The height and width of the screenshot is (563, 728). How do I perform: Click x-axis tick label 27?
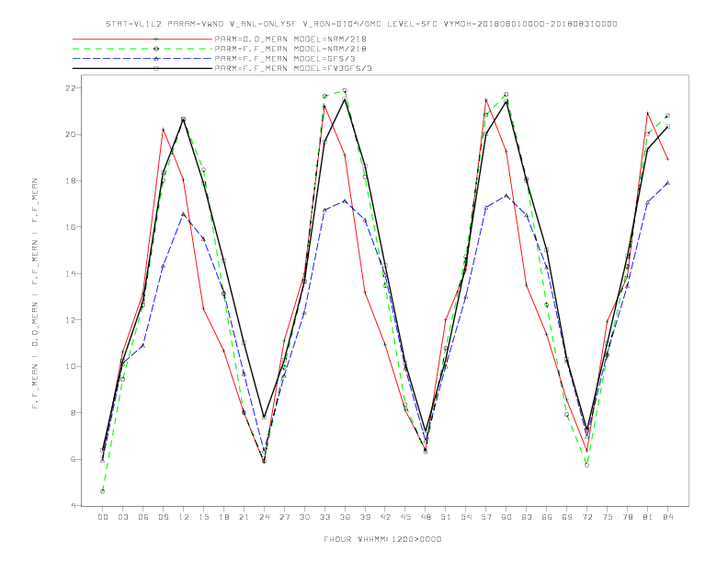coord(284,517)
